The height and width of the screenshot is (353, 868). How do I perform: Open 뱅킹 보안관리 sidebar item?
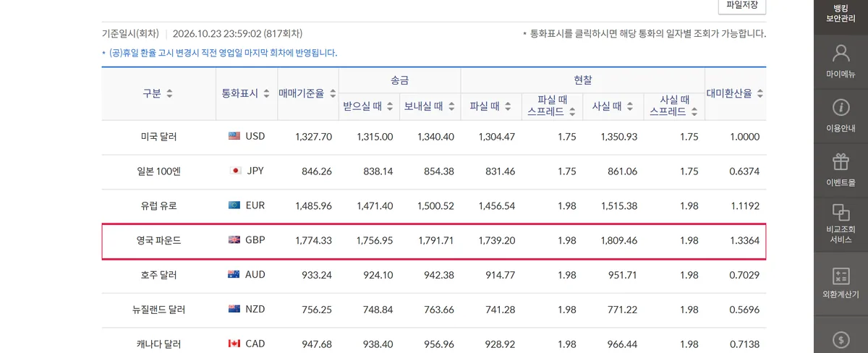pos(841,13)
